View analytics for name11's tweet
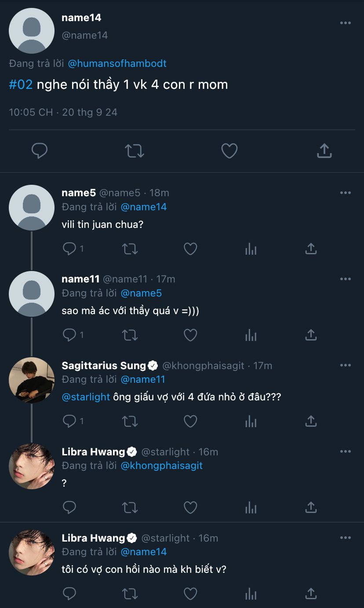Image resolution: width=364 pixels, height=608 pixels. click(x=251, y=335)
